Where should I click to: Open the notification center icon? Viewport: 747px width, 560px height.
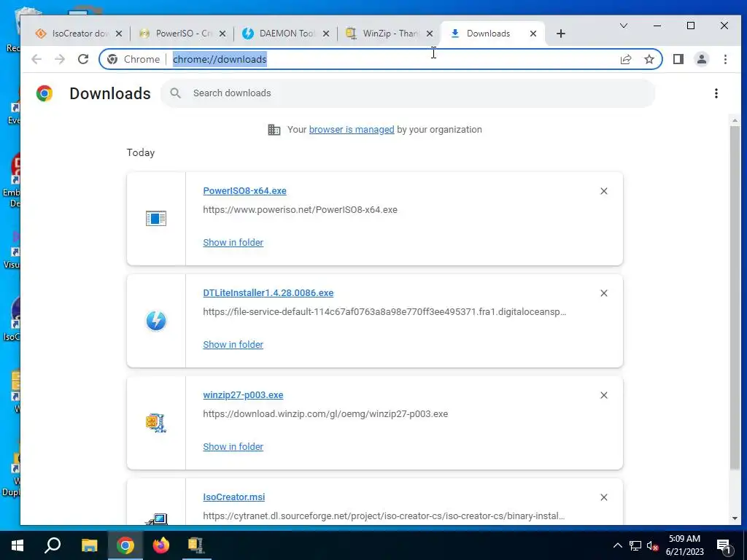click(x=724, y=545)
